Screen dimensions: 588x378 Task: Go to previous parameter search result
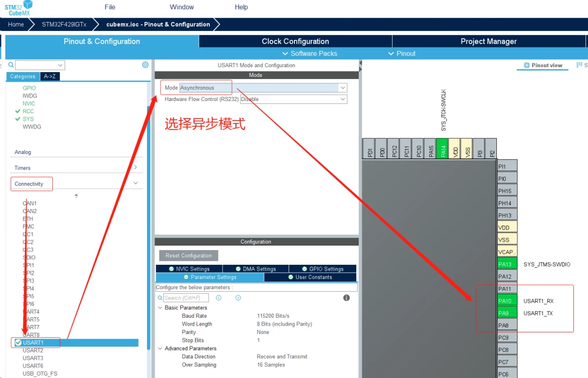(x=219, y=298)
